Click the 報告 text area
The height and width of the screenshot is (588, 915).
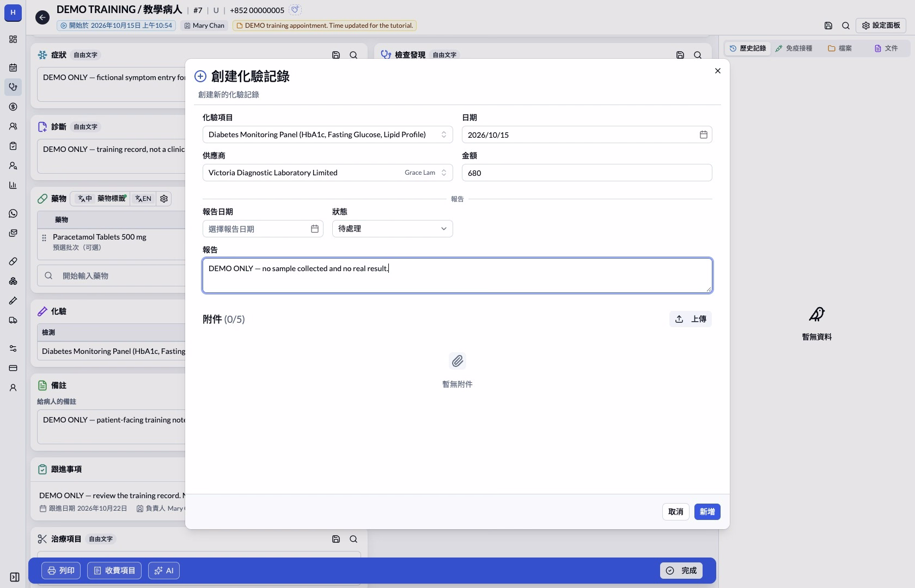pyautogui.click(x=457, y=275)
